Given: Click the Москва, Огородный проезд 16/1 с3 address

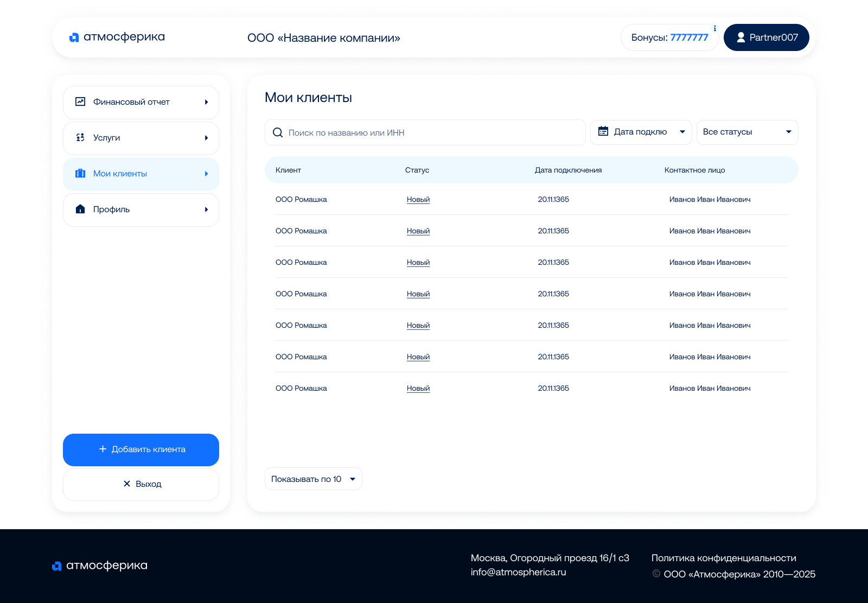Looking at the screenshot, I should click(550, 558).
